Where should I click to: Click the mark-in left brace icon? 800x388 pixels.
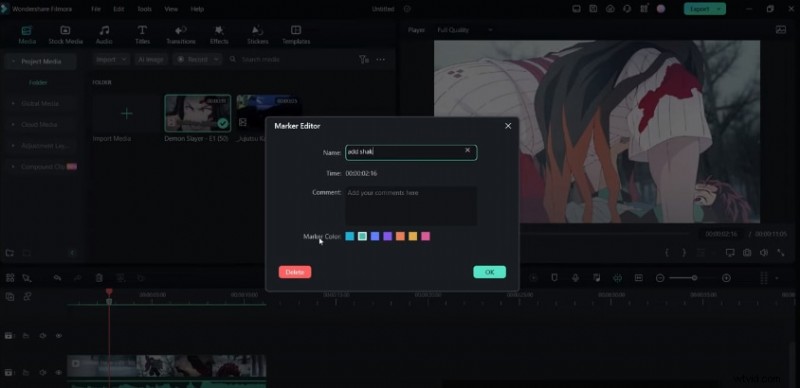click(x=667, y=253)
